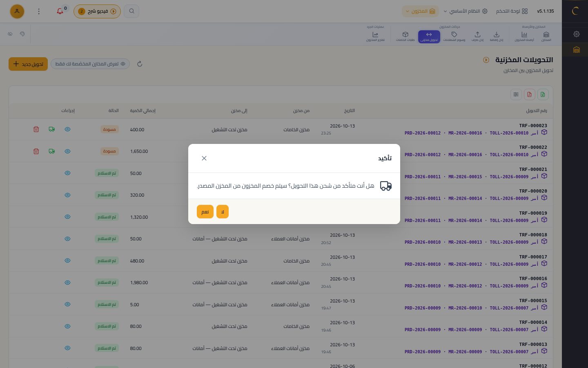Close the تأكيد dialog with X
Image resolution: width=588 pixels, height=368 pixels.
(204, 158)
